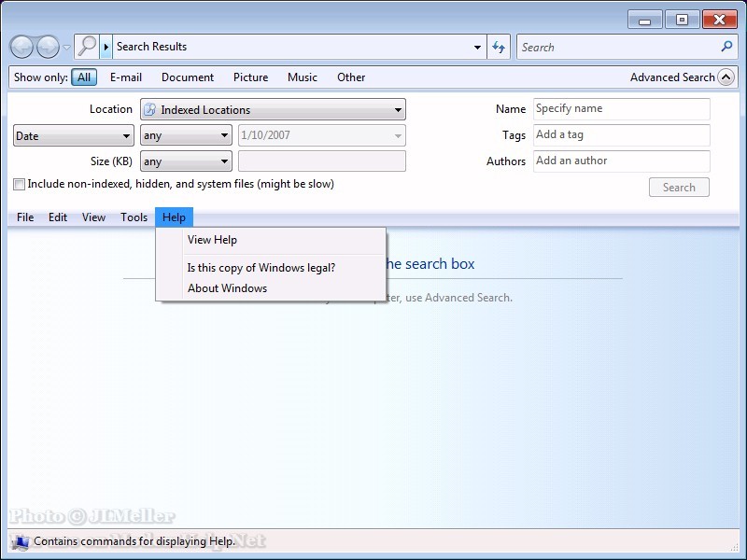
Task: Click the Back navigation arrow
Action: [x=22, y=47]
